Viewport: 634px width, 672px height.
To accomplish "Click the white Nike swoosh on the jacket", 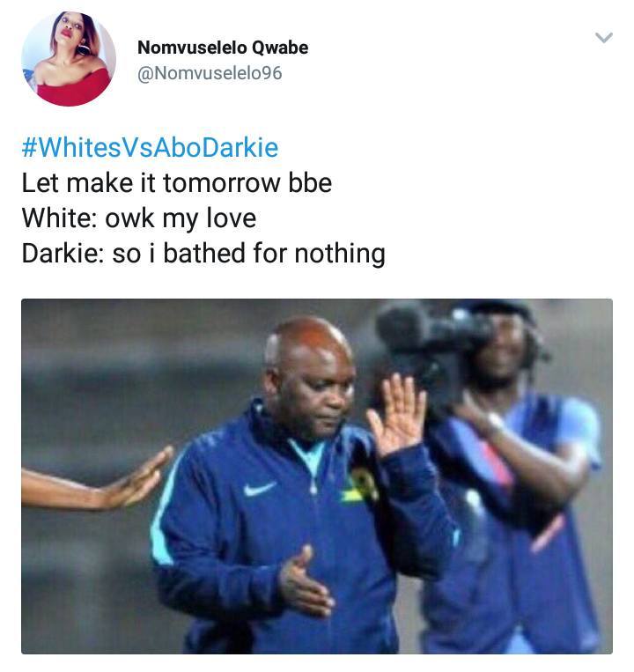I will click(260, 488).
